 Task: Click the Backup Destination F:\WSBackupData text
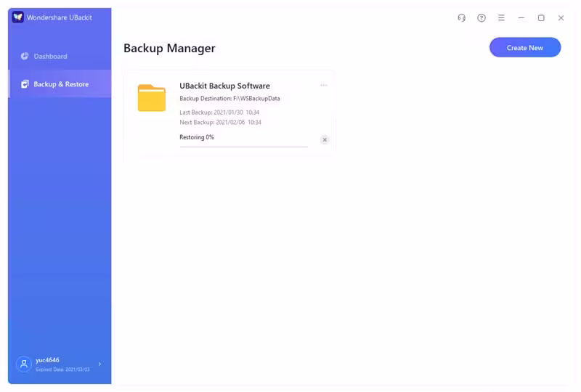[x=229, y=99]
